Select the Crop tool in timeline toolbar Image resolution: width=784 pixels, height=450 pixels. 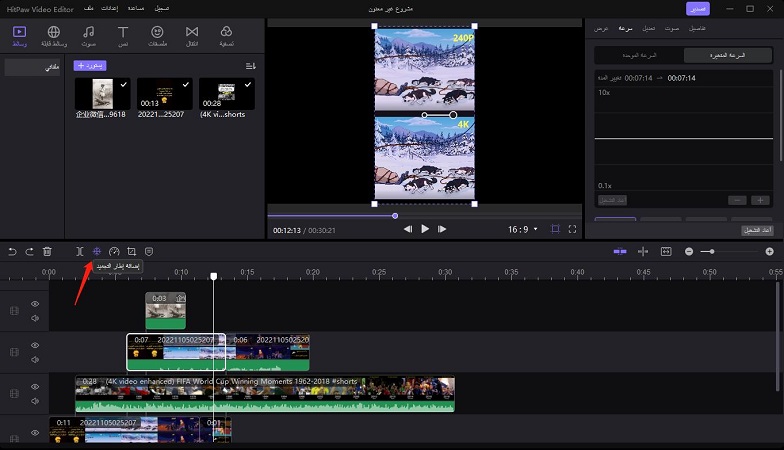132,252
